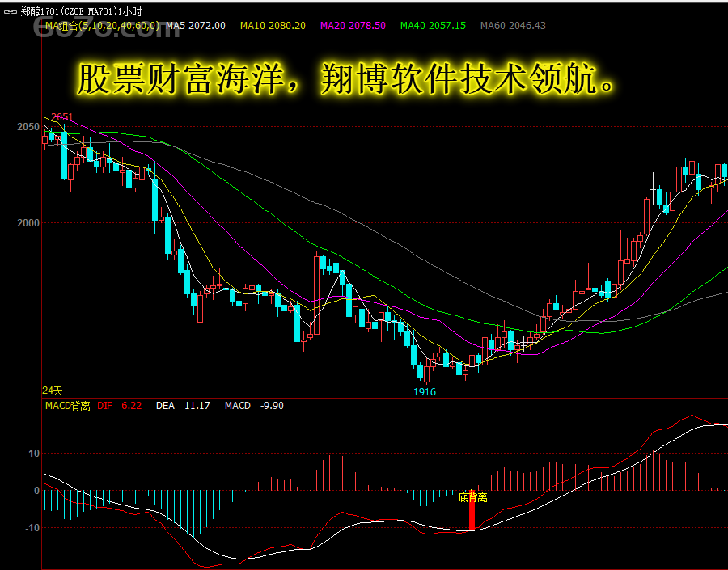The image size is (728, 570).
Task: Click the green MA40 2057.15 label
Action: click(433, 26)
